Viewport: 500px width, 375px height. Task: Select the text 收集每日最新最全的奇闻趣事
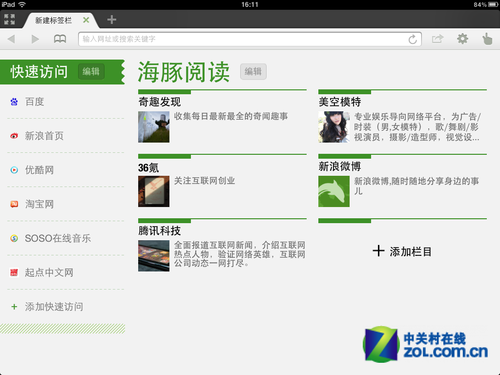(x=231, y=116)
